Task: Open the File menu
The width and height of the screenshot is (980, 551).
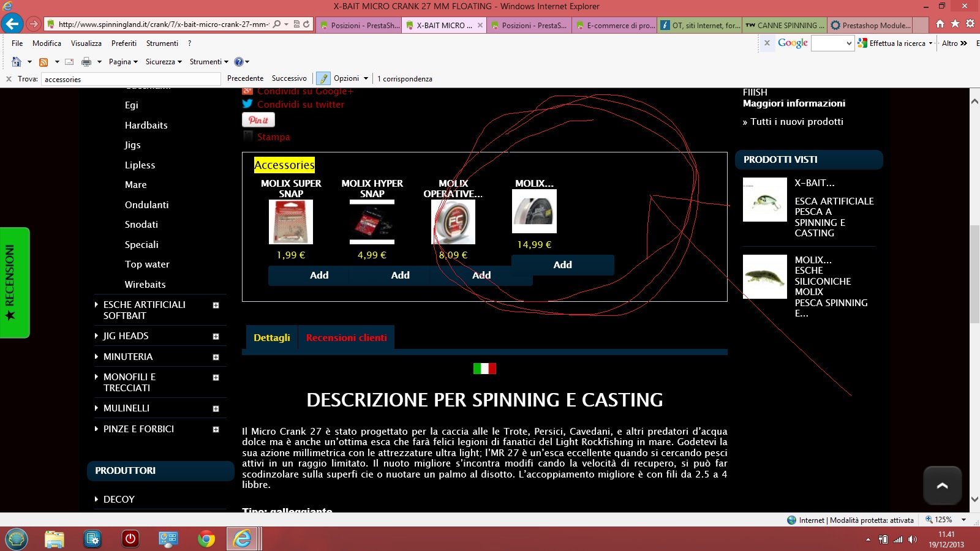Action: [17, 43]
